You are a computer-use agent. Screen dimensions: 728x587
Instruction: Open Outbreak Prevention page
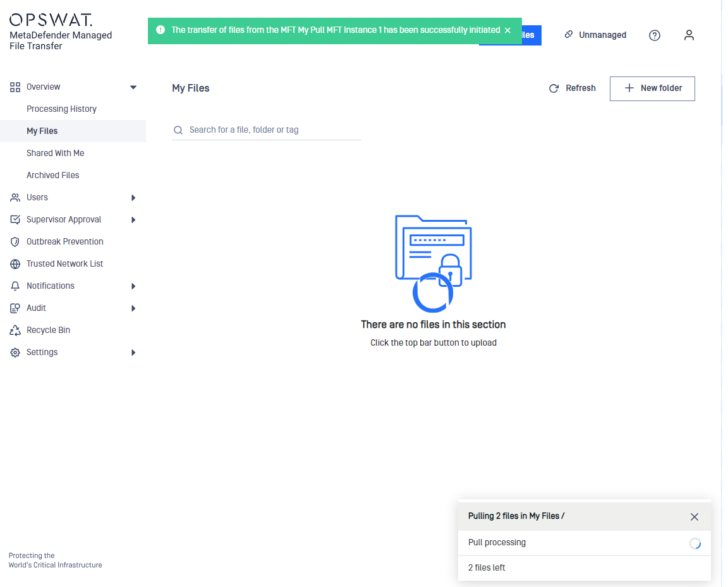tap(64, 241)
